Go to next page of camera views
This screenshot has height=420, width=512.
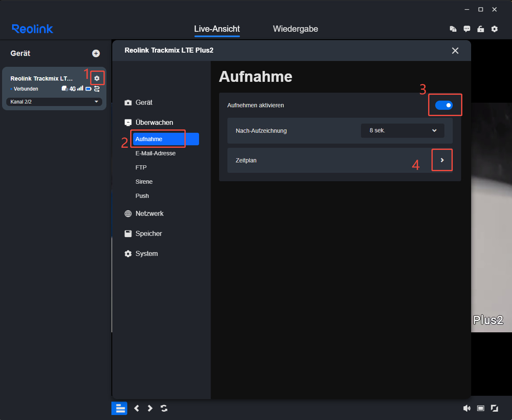tap(150, 408)
